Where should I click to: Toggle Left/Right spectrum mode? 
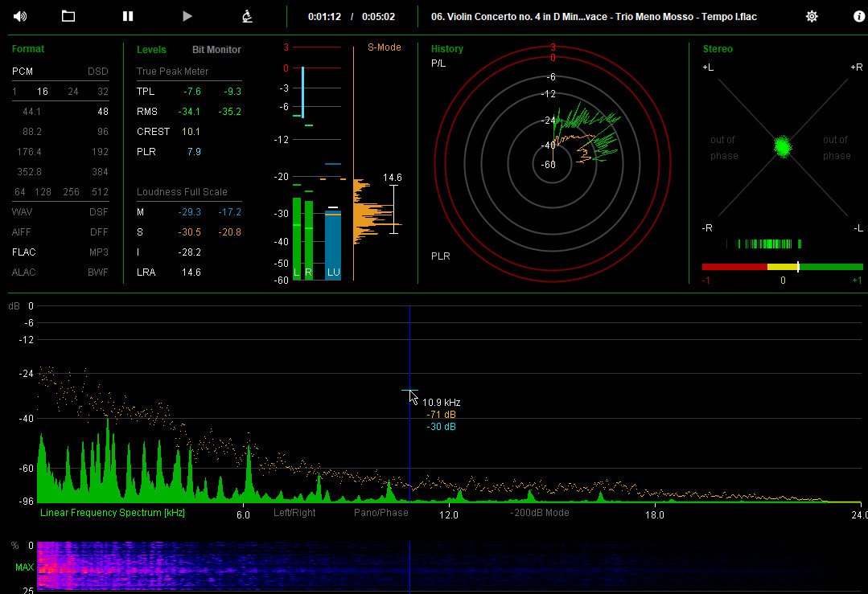[x=294, y=513]
